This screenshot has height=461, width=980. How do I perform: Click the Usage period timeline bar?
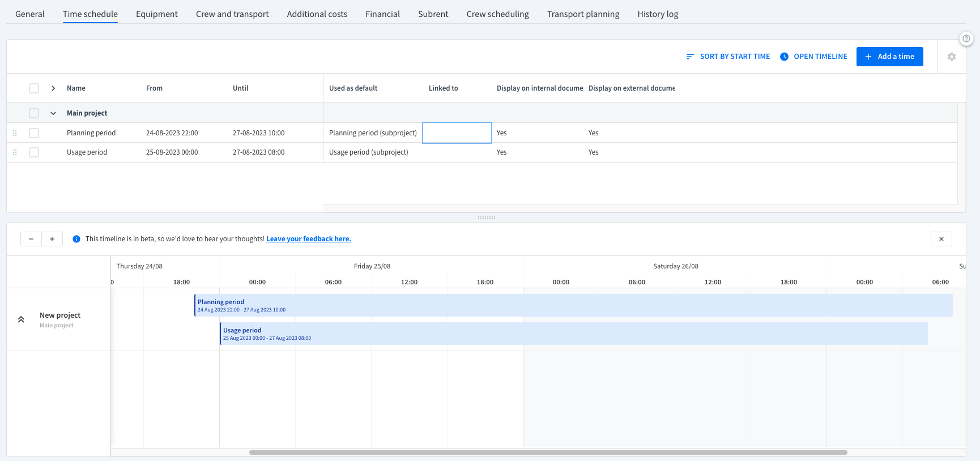point(574,334)
